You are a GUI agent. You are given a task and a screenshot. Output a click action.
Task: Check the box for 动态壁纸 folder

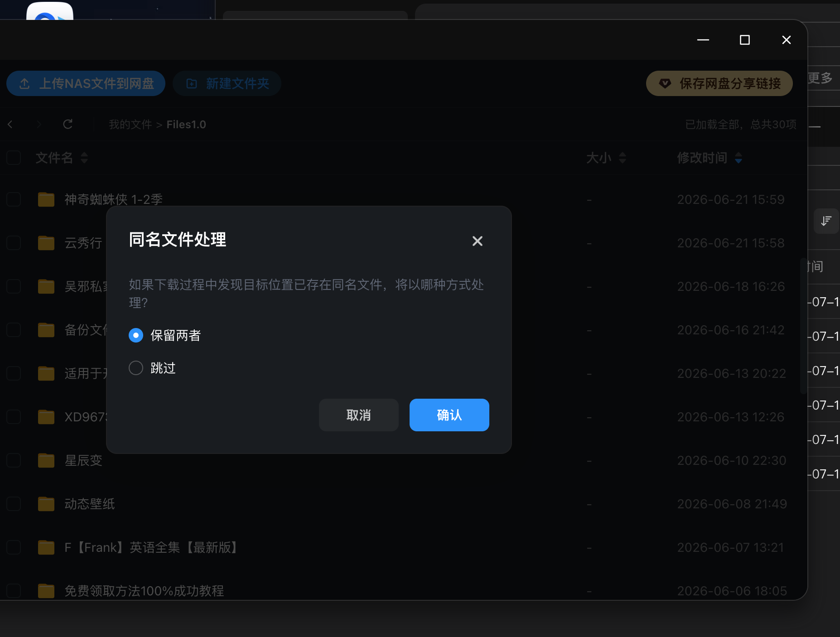point(14,504)
